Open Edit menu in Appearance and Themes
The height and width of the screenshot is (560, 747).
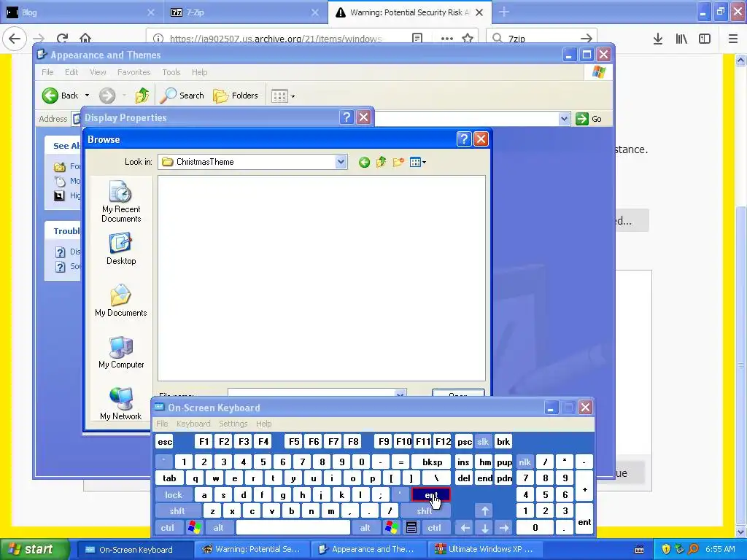(71, 72)
